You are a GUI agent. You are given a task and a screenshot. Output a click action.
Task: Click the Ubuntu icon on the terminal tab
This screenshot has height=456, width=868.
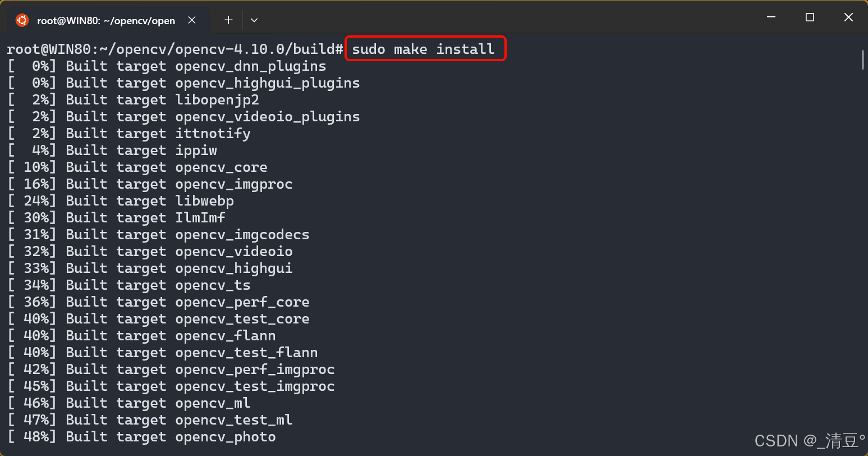[x=22, y=20]
